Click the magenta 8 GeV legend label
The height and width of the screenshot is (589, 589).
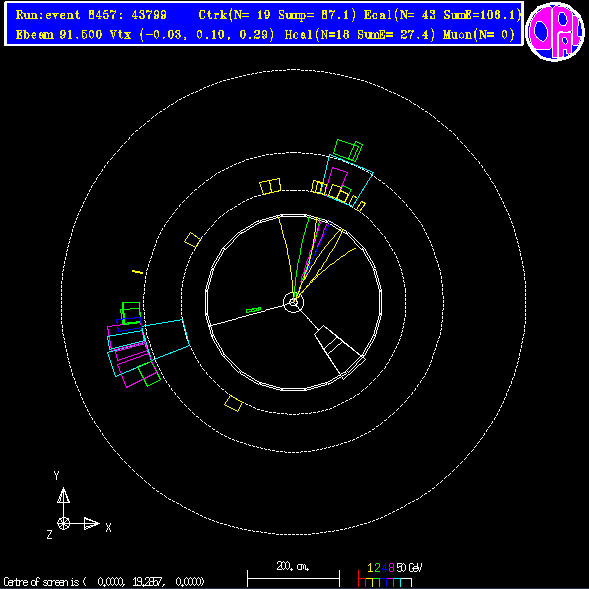click(x=391, y=567)
